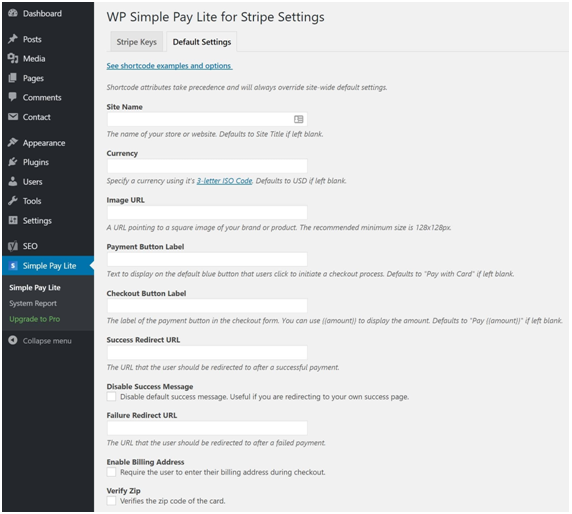Enable the Billing Address checkbox
Screen dimensions: 572x514
pos(111,472)
